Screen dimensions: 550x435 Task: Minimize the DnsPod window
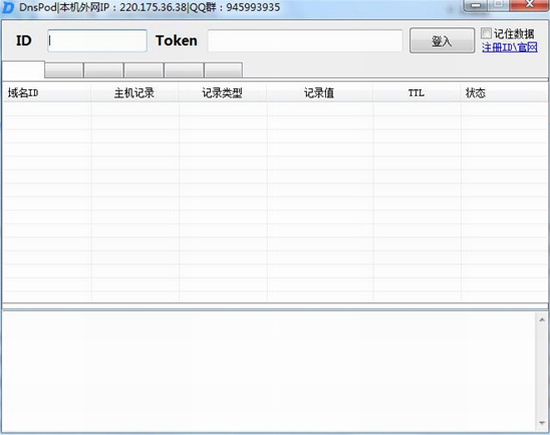click(x=476, y=5)
